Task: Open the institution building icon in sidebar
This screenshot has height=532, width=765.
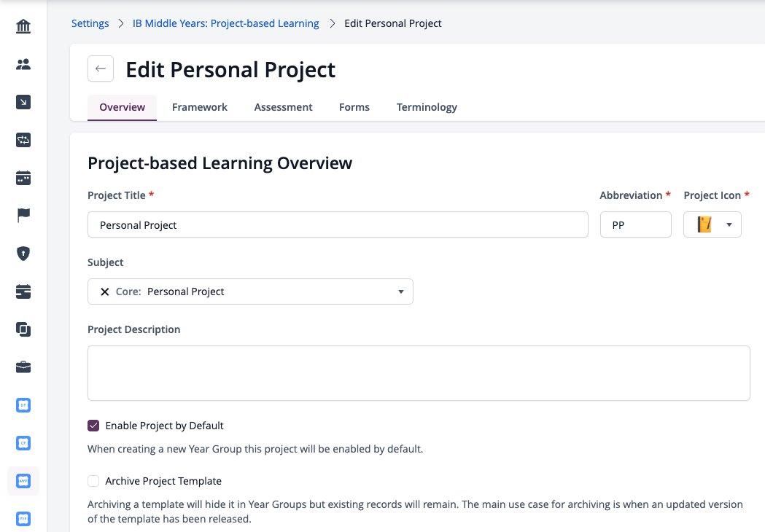Action: click(x=23, y=26)
